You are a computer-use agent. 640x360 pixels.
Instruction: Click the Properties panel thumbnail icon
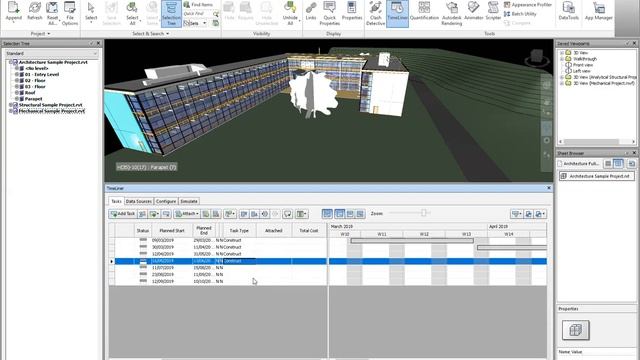pos(576,330)
